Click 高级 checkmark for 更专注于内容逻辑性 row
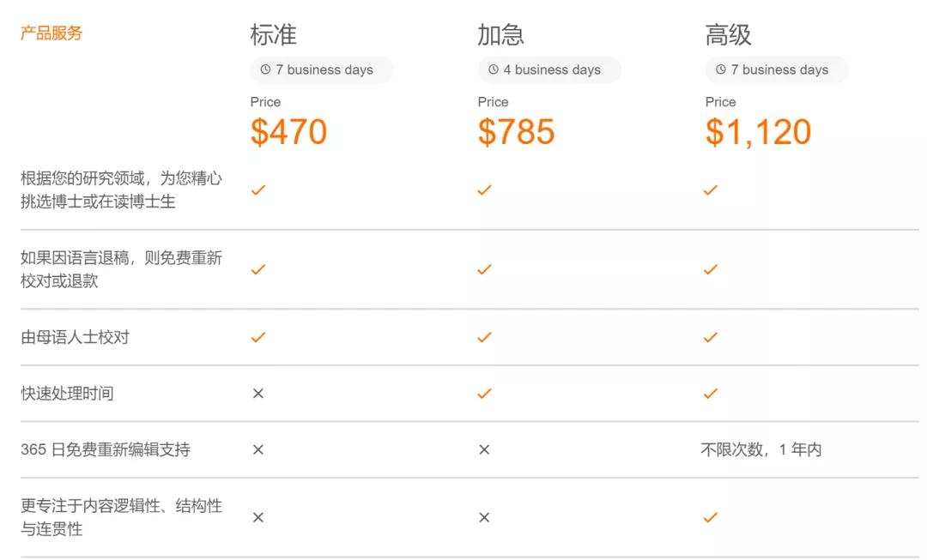 click(710, 517)
